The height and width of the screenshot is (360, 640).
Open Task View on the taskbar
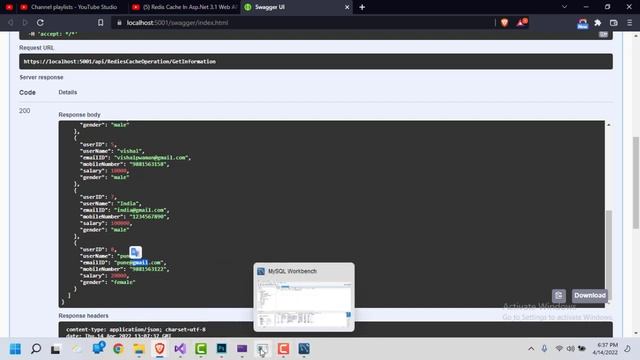(56, 349)
